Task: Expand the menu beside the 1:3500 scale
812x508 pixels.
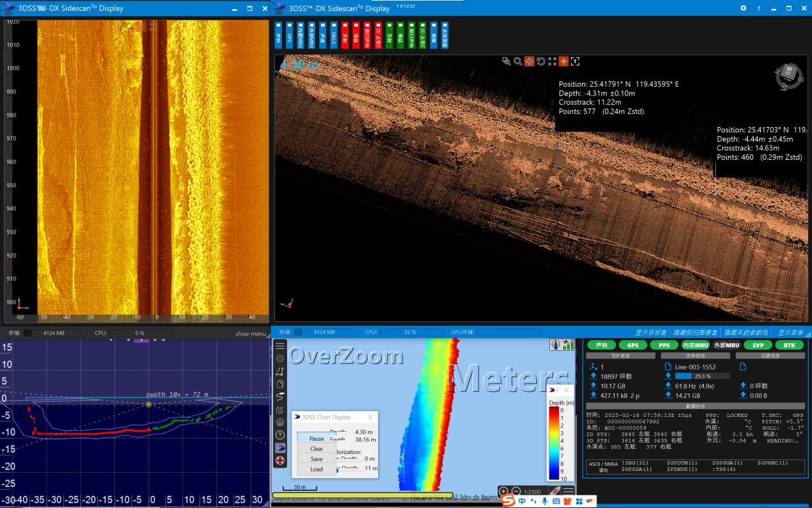Action: click(568, 491)
